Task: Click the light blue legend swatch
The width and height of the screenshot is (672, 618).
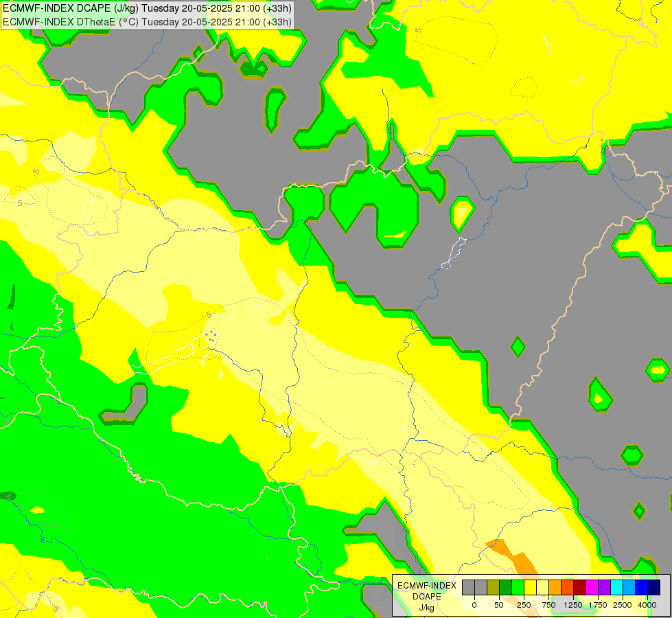Action: 629,587
